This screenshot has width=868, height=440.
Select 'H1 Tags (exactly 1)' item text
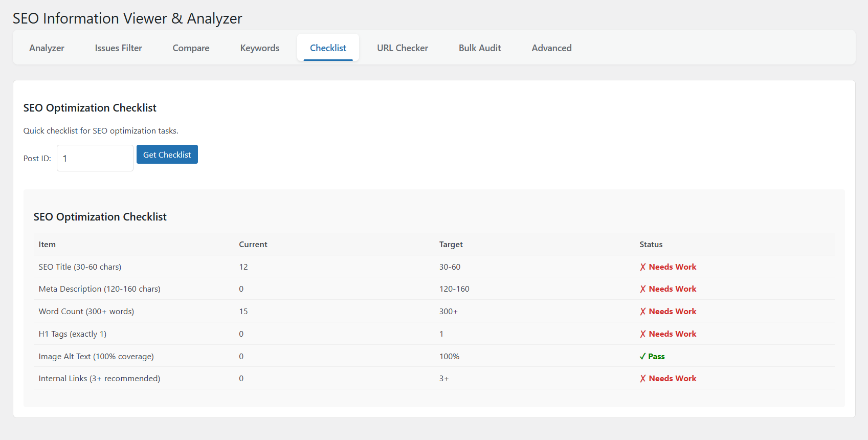pos(72,334)
